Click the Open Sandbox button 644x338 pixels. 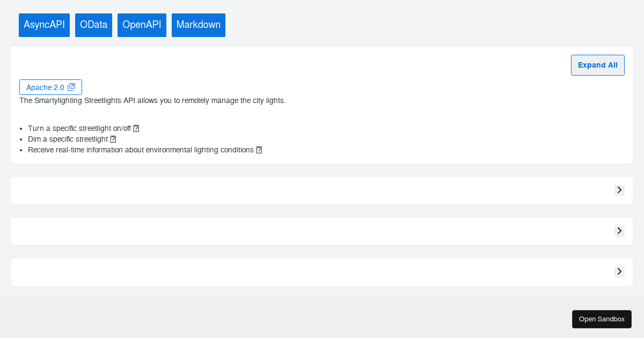click(x=602, y=319)
